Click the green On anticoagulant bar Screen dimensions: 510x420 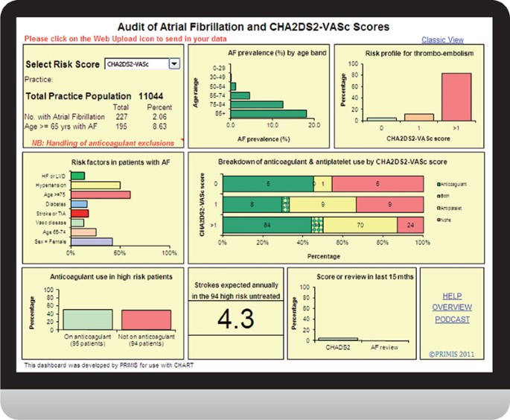point(87,319)
